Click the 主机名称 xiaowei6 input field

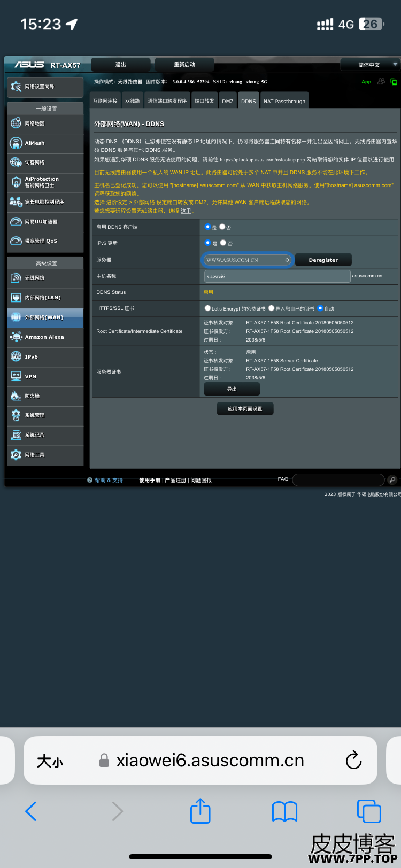pyautogui.click(x=277, y=276)
